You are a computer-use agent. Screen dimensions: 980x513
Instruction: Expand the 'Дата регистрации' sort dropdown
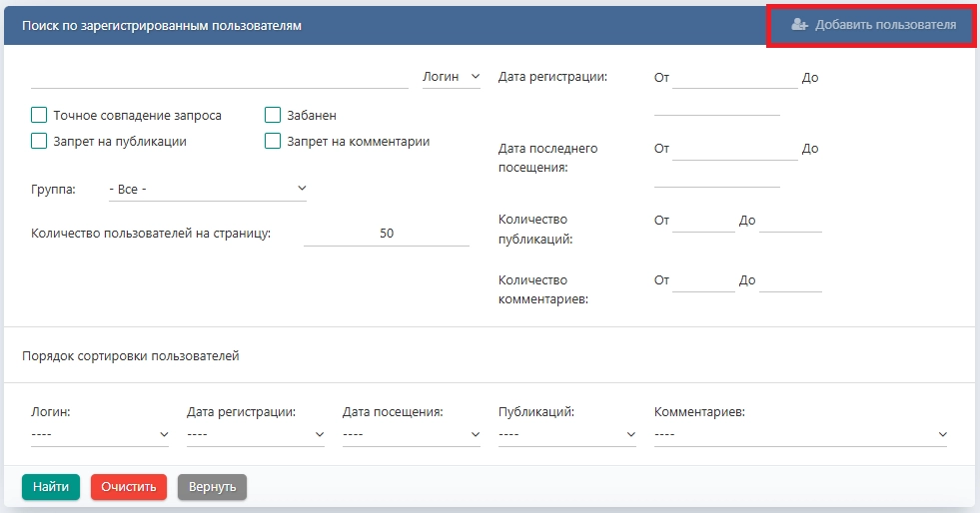coord(256,434)
